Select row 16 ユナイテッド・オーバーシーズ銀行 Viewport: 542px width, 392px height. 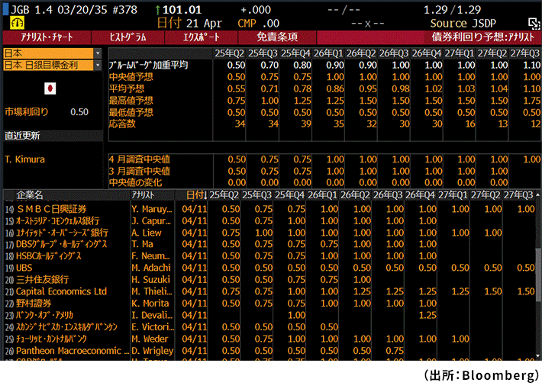(269, 233)
